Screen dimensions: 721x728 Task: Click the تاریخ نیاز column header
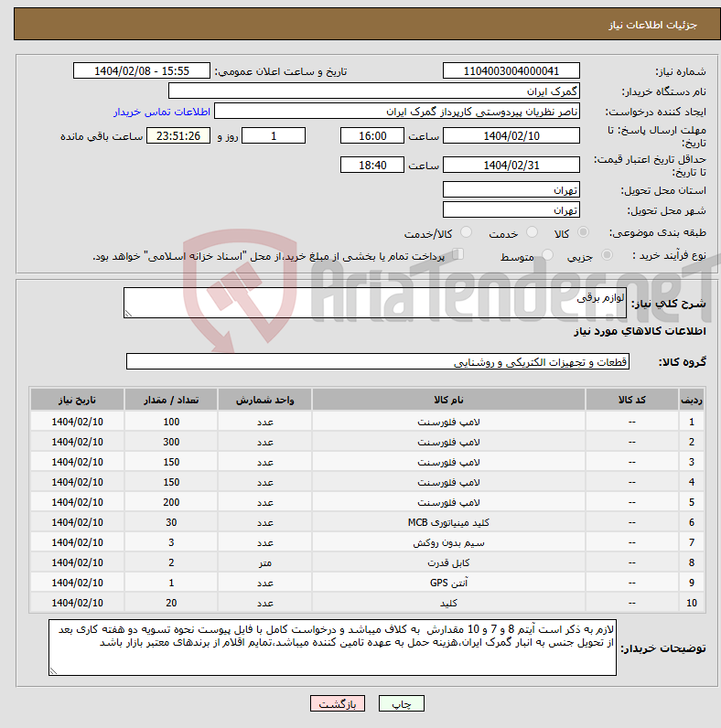77,400
